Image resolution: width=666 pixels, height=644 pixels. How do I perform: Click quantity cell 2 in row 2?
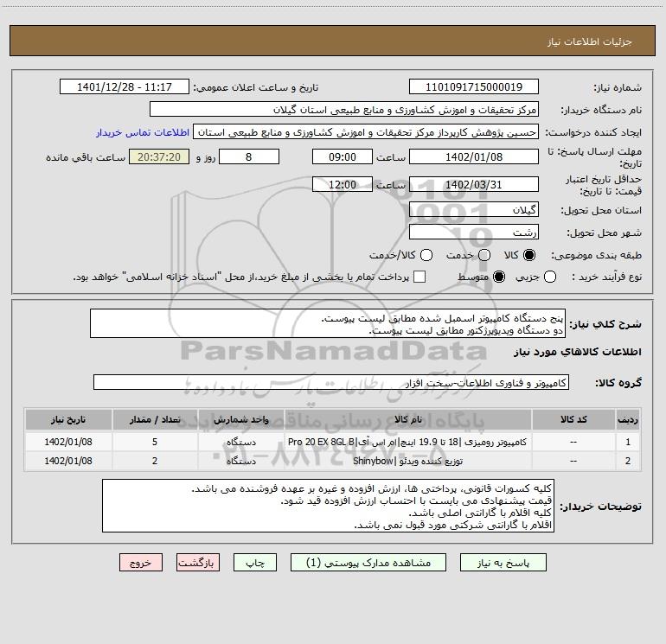[155, 461]
